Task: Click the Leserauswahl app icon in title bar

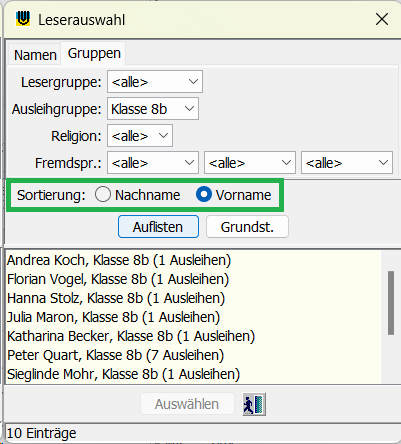Action: coord(23,19)
